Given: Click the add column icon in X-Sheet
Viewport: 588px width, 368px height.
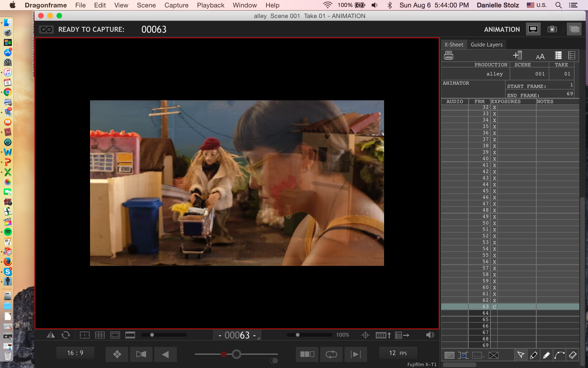Looking at the screenshot, I should [x=517, y=55].
